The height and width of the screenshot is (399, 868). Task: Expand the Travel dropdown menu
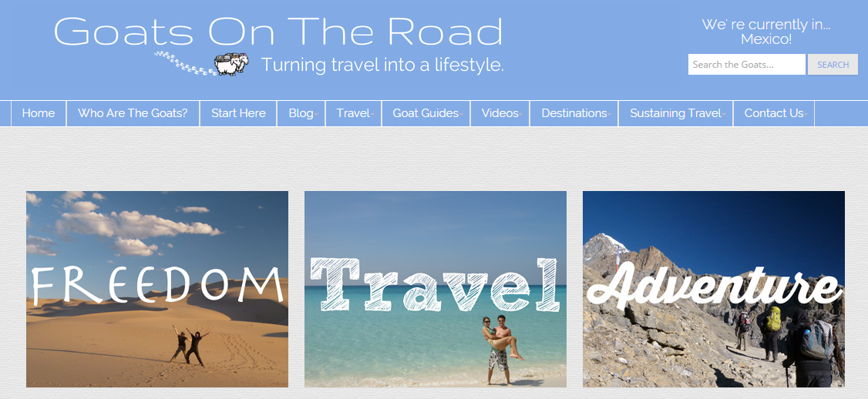[354, 113]
